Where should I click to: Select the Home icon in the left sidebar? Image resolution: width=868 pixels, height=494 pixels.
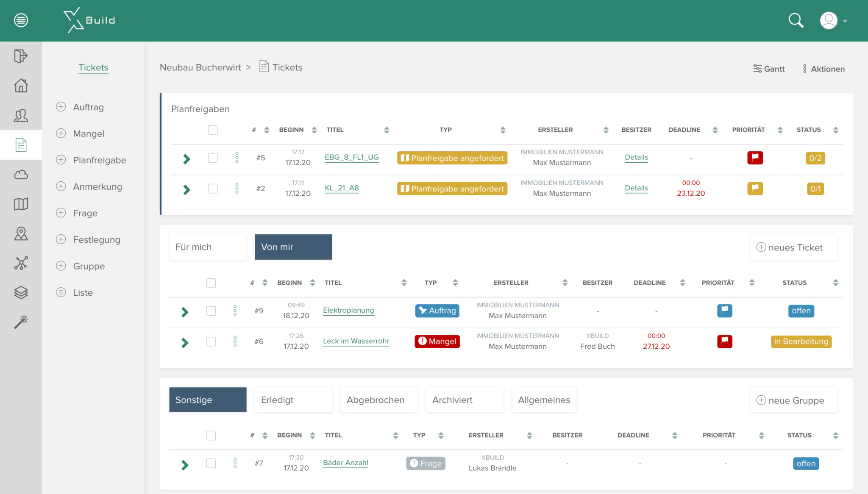tap(20, 86)
